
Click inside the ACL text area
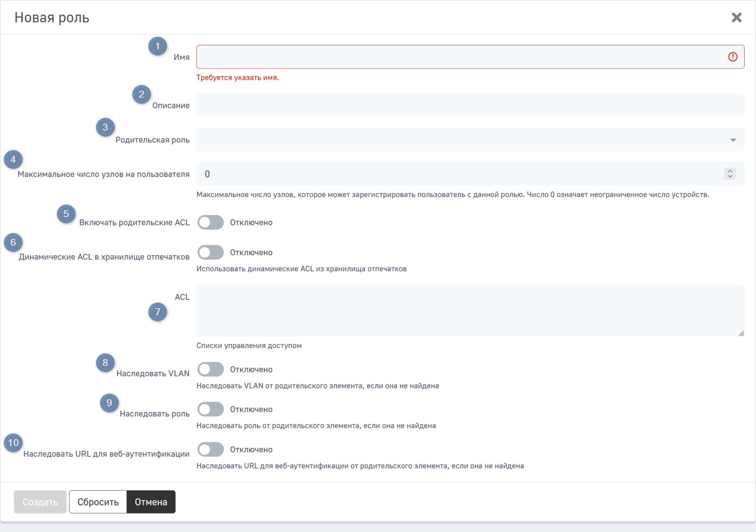pos(470,311)
